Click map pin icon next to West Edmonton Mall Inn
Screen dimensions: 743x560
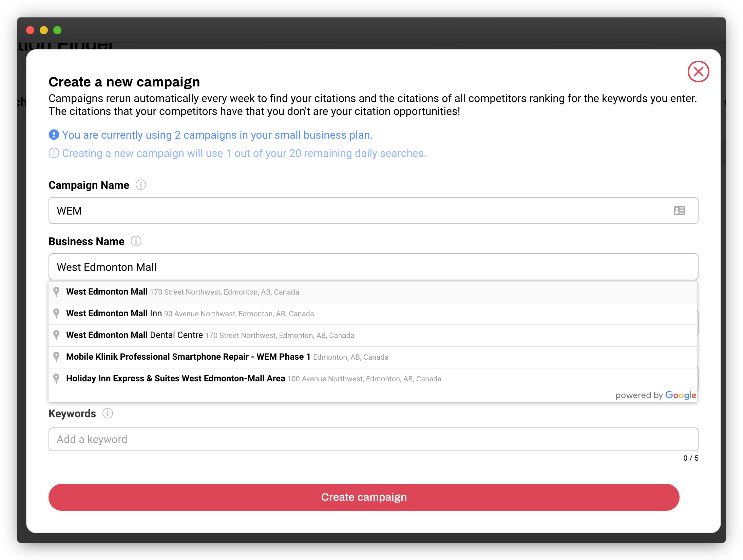click(57, 314)
